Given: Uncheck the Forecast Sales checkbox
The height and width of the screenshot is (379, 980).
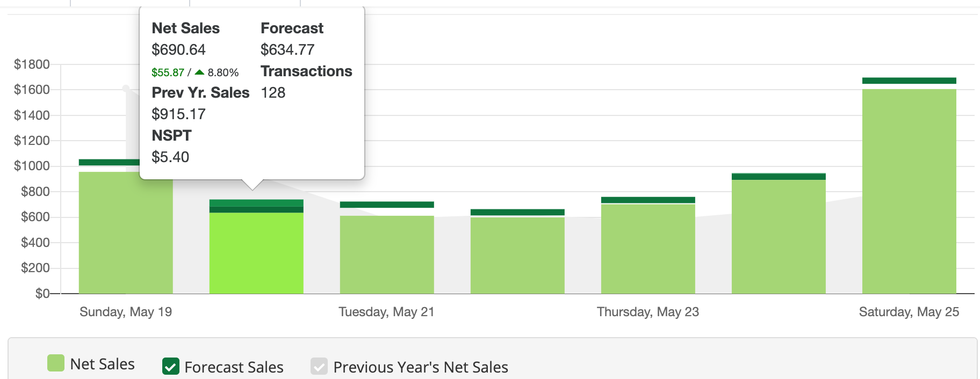Looking at the screenshot, I should tap(171, 367).
